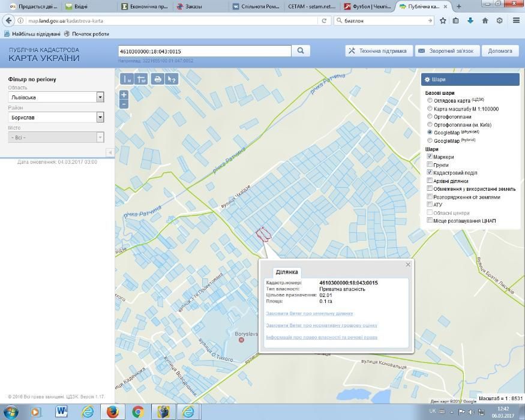The image size is (525, 420).
Task: Click the Технічна підтримка button
Action: [379, 51]
